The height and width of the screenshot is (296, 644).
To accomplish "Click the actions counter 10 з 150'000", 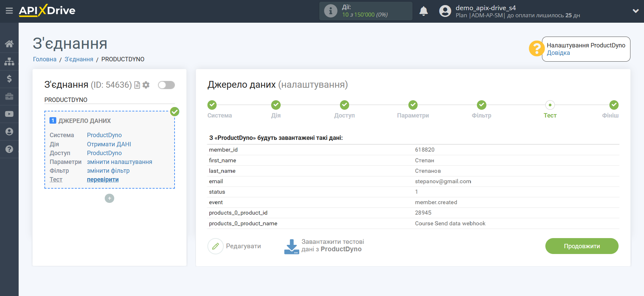I will [365, 15].
